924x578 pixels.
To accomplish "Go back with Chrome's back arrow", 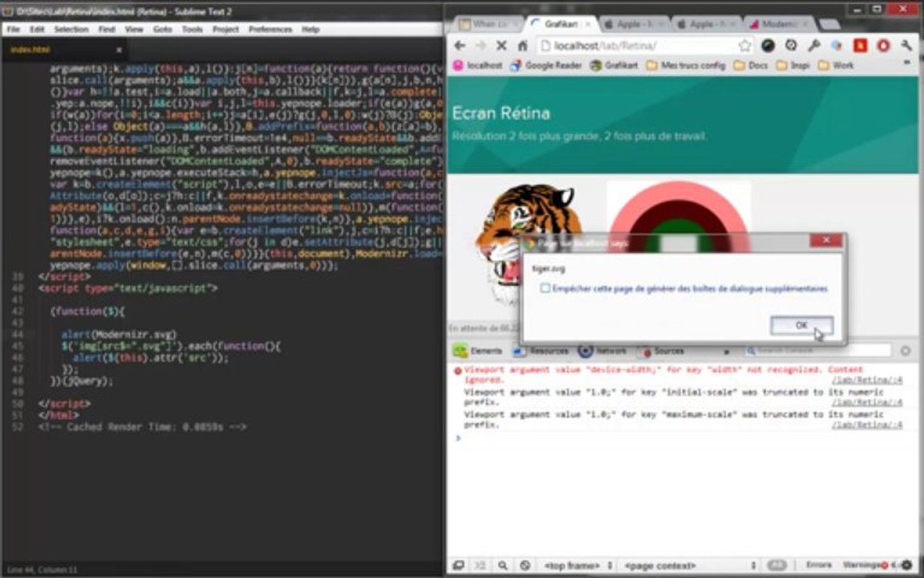I will 460,46.
